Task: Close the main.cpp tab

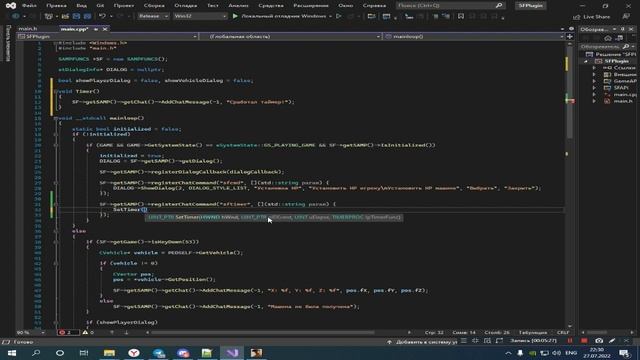Action: 105,29
